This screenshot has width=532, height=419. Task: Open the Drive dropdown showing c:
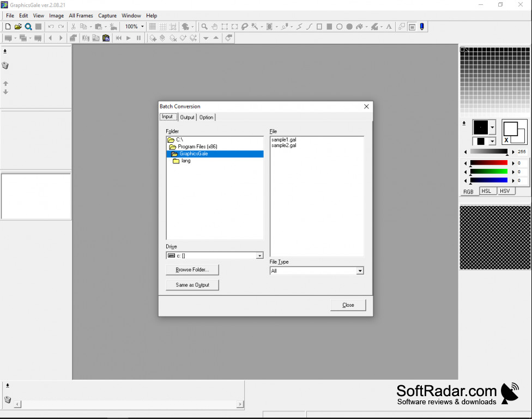coord(259,256)
